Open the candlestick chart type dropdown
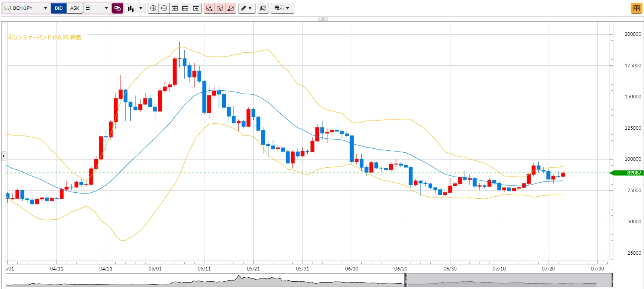644x289 pixels. (135, 8)
